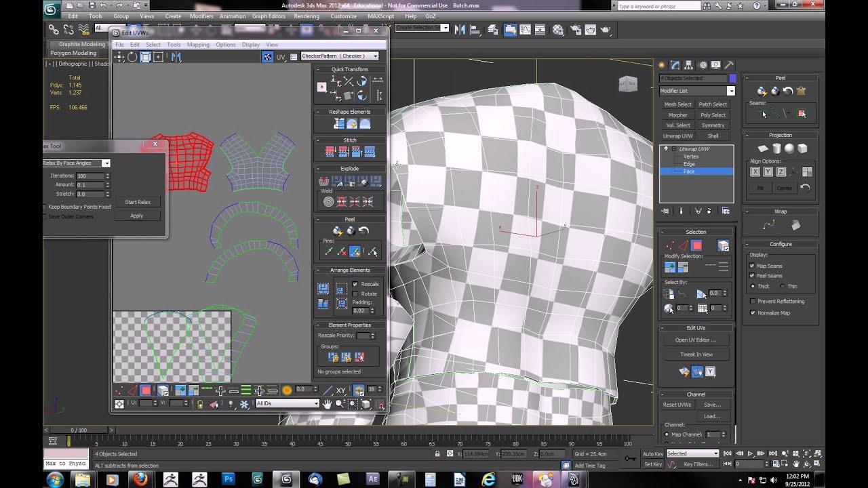Click the Pan View hand icon

point(327,404)
